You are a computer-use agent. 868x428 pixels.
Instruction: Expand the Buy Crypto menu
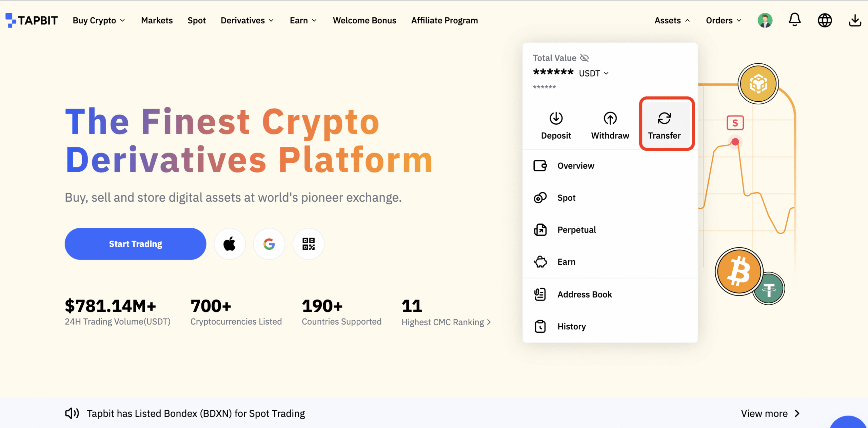[99, 20]
